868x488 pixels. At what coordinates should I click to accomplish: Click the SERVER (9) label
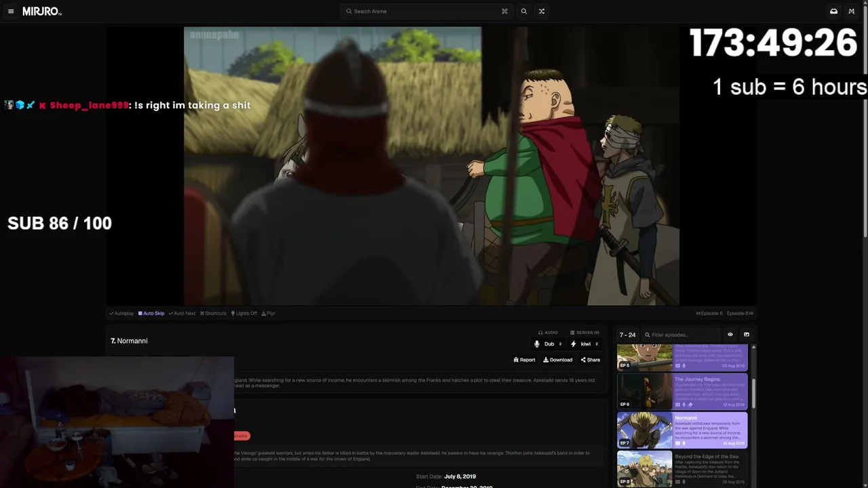click(x=585, y=333)
